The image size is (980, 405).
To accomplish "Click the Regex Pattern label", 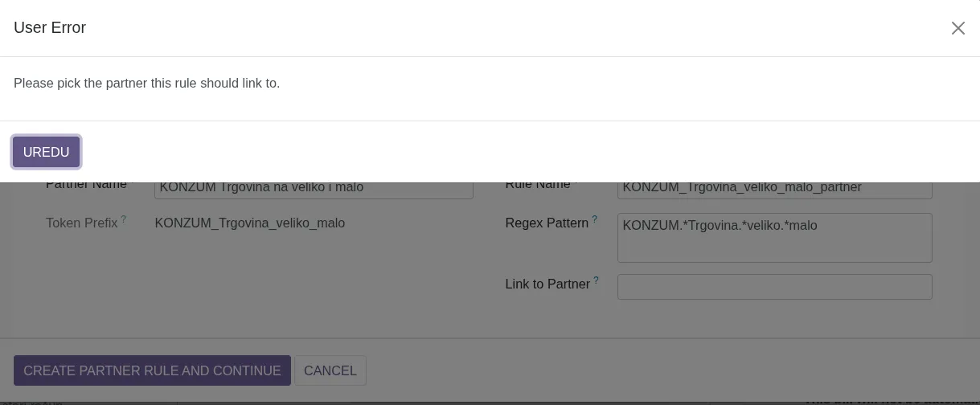I will (x=547, y=223).
